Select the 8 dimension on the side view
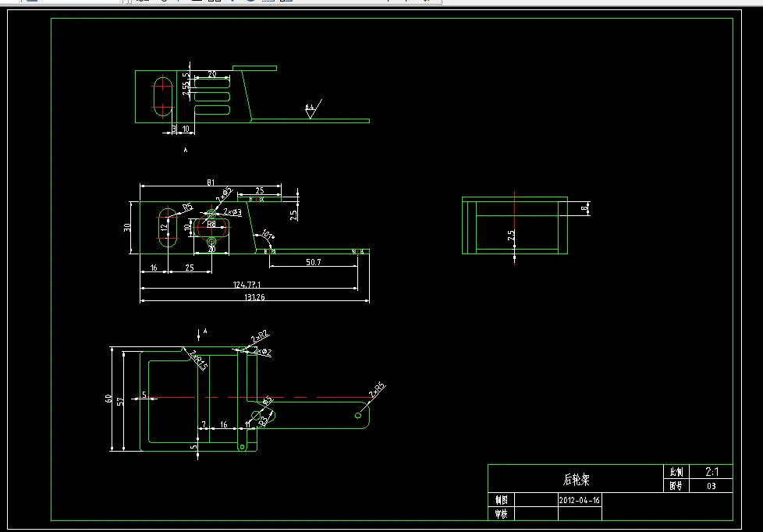Viewport: 763px width, 532px height. [584, 208]
